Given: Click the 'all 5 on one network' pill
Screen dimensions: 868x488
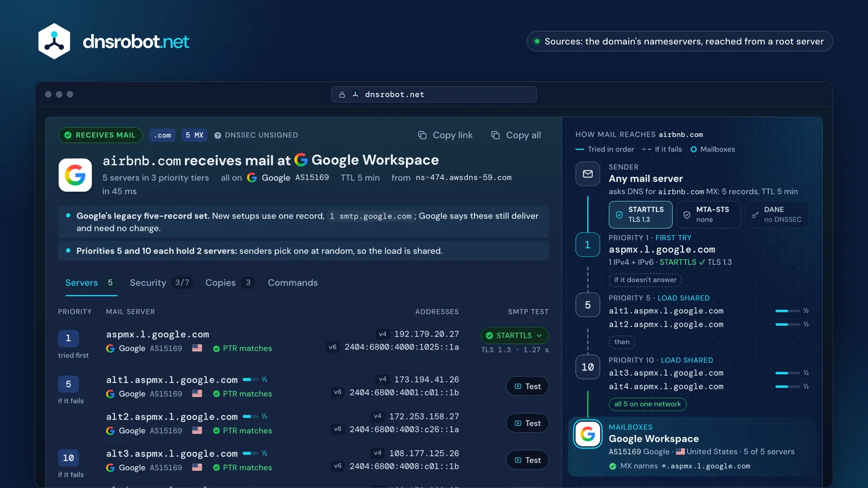Looking at the screenshot, I should (x=647, y=404).
